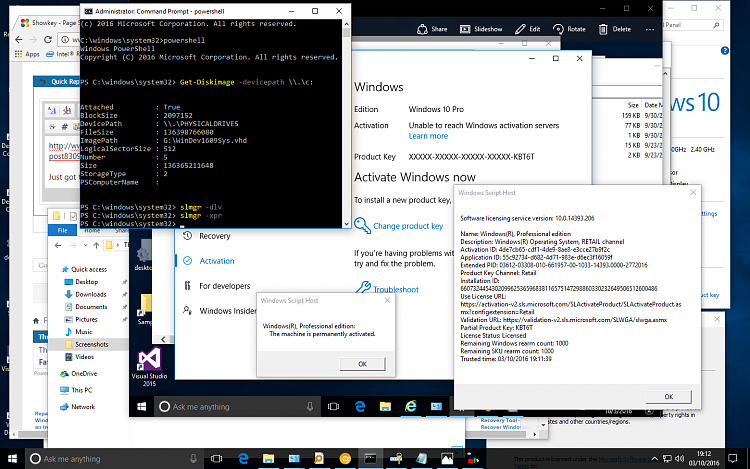Open Recovery in the Settings sidebar

pyautogui.click(x=207, y=236)
